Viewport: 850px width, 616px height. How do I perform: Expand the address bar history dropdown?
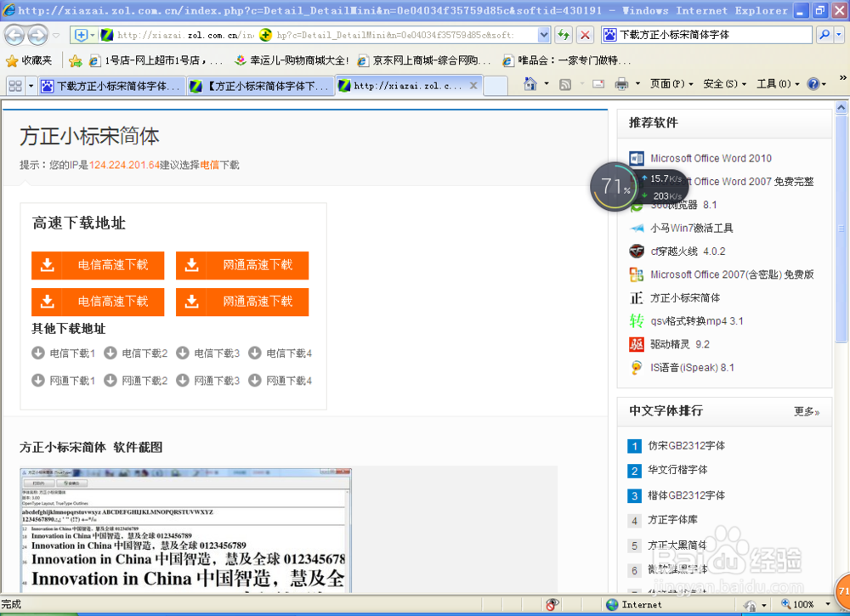544,35
